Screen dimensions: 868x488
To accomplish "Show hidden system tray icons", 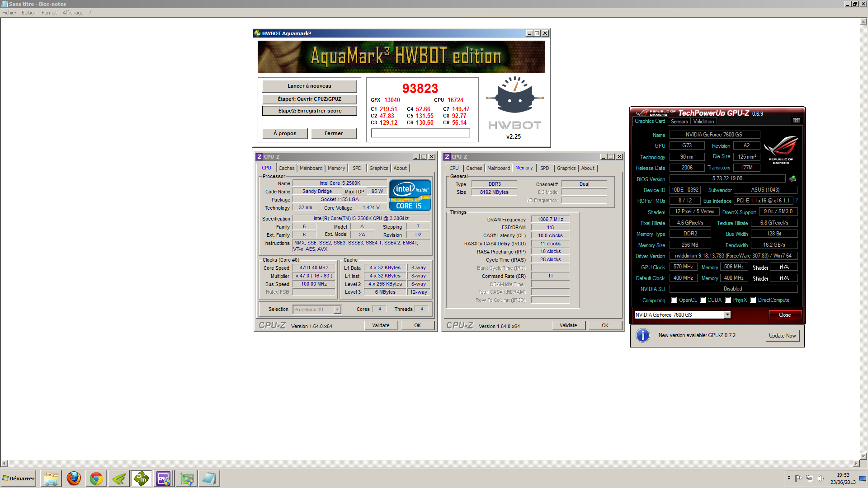I will point(789,478).
